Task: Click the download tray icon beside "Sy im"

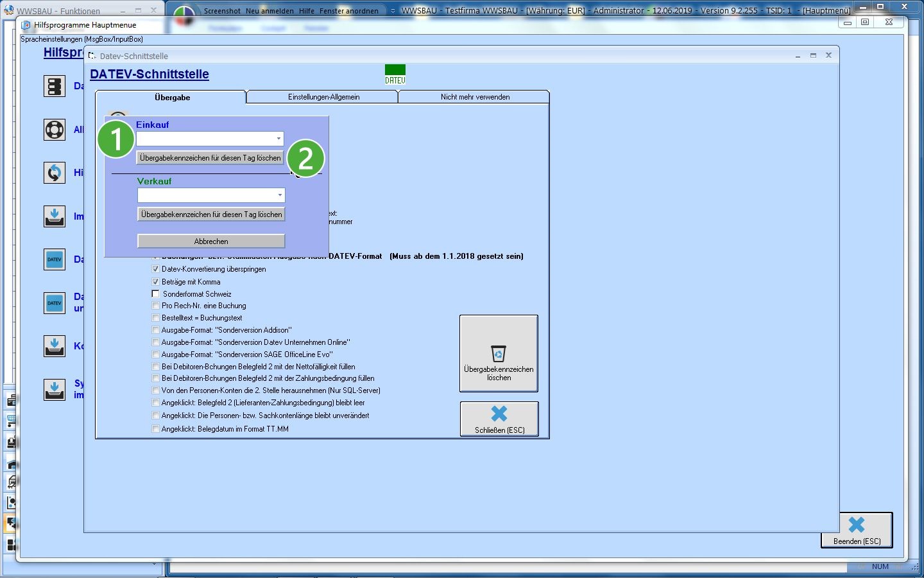Action: [55, 389]
